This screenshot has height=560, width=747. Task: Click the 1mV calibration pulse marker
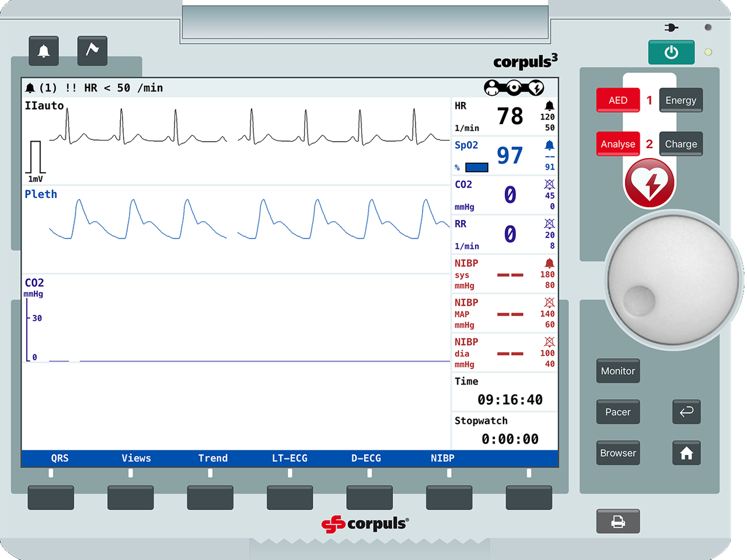36,162
